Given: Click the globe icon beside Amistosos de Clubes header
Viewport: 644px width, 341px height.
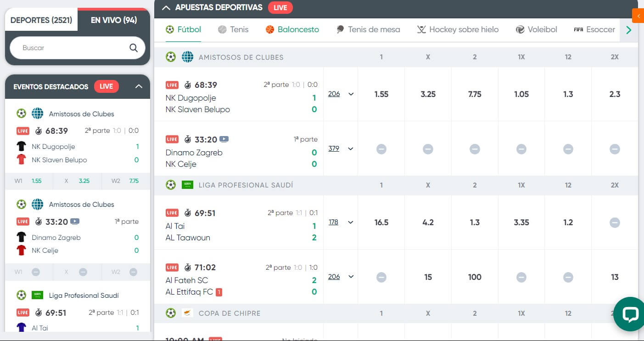Looking at the screenshot, I should pyautogui.click(x=187, y=57).
